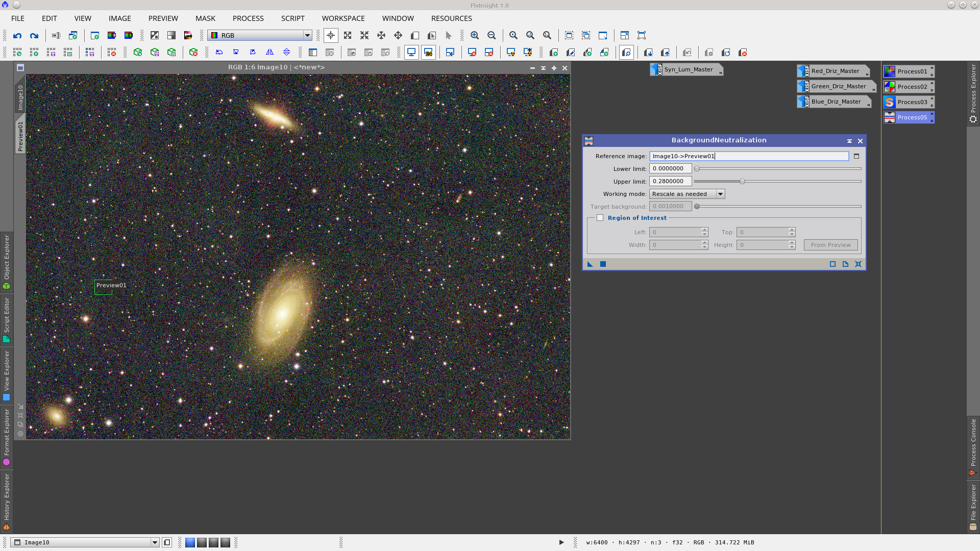The height and width of the screenshot is (551, 980).
Task: Click the From Preview button
Action: point(830,245)
